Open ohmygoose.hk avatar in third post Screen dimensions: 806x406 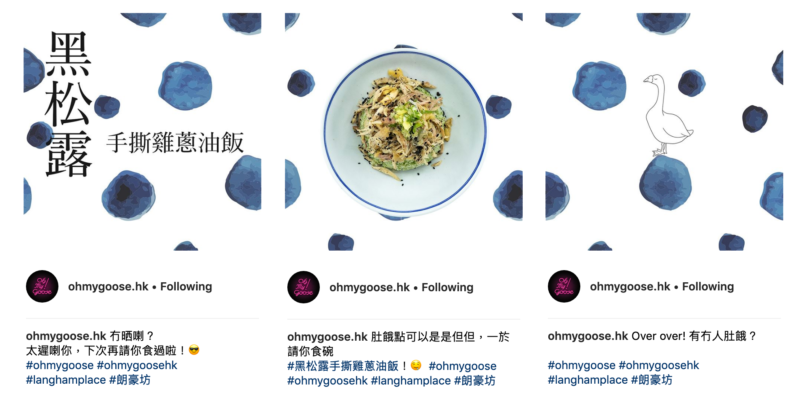[x=564, y=286]
